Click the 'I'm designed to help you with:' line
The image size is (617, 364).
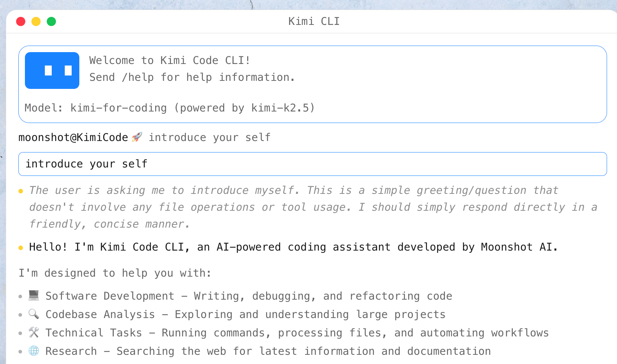(x=115, y=273)
